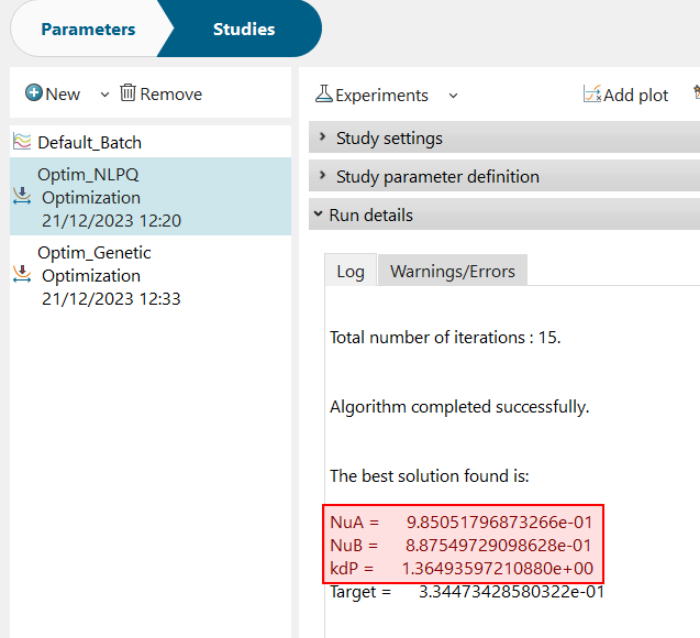Show the Warnings/Errors tab

tap(452, 271)
